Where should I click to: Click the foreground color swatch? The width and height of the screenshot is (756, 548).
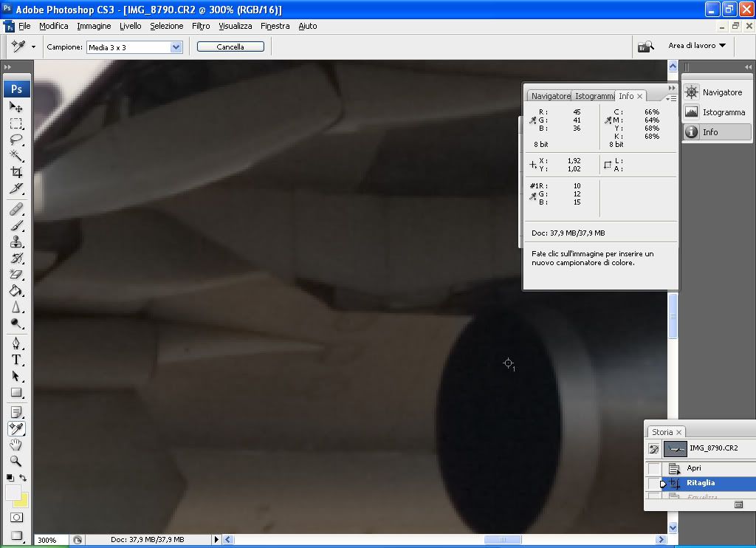(13, 492)
